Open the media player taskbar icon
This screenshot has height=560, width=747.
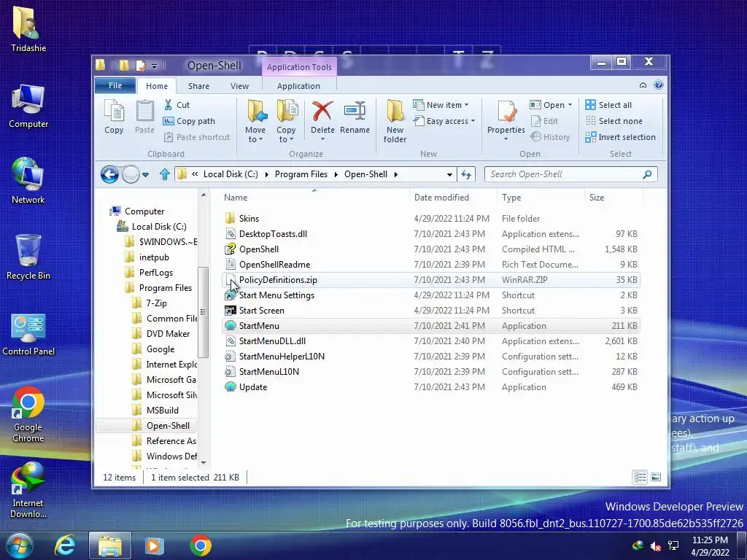[154, 545]
